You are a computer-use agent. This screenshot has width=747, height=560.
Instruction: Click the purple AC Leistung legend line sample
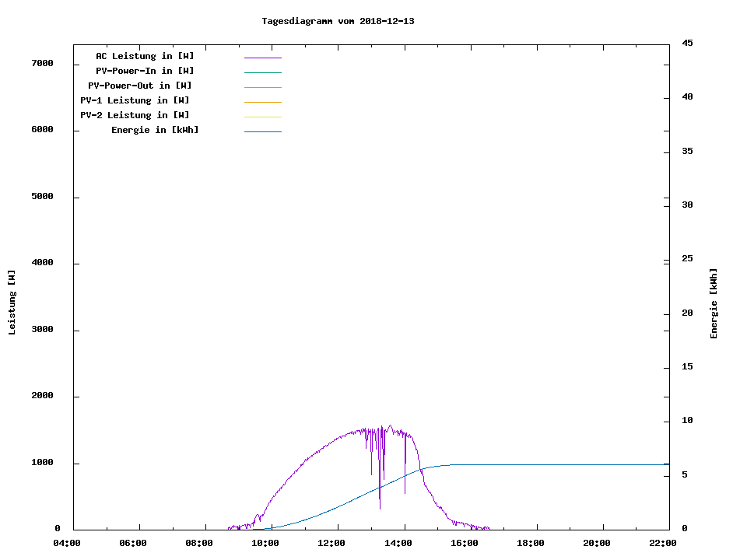pyautogui.click(x=262, y=58)
